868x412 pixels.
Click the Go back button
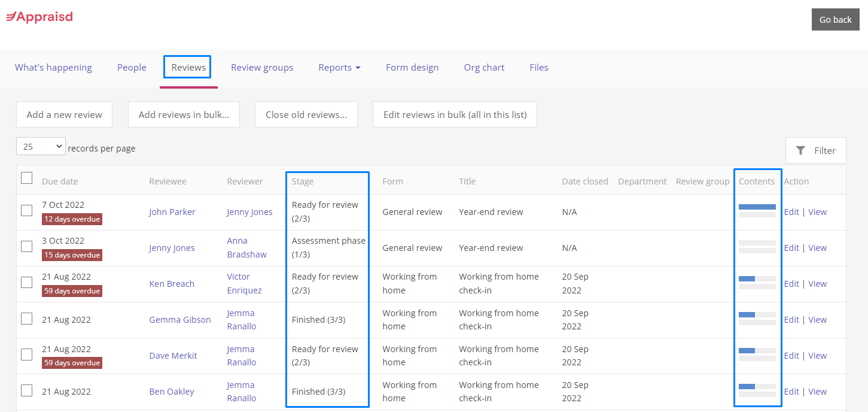pos(835,19)
